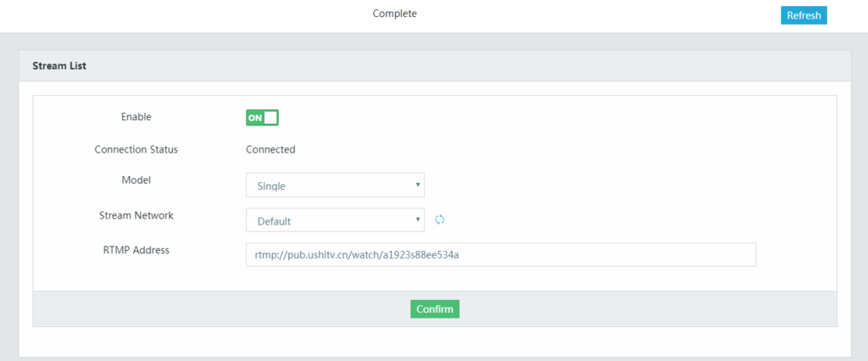
Task: Click the reload icon beside Stream Network
Action: [440, 220]
